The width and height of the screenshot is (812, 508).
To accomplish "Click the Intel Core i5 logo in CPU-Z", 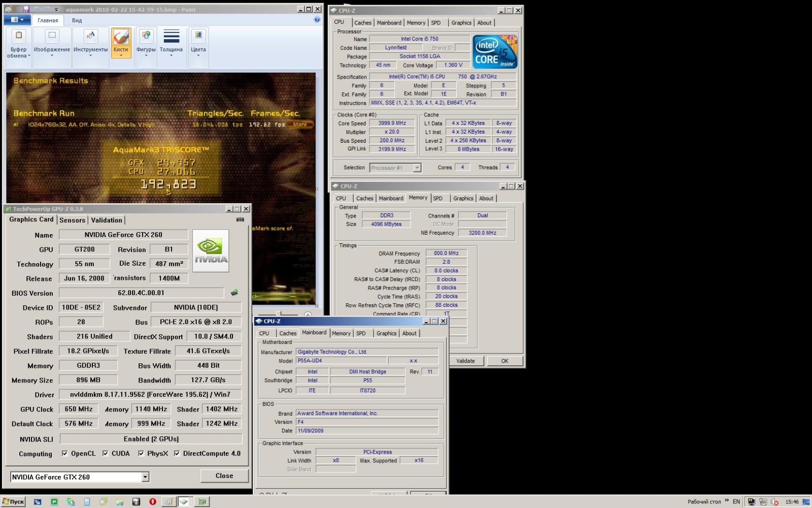I will coord(495,51).
